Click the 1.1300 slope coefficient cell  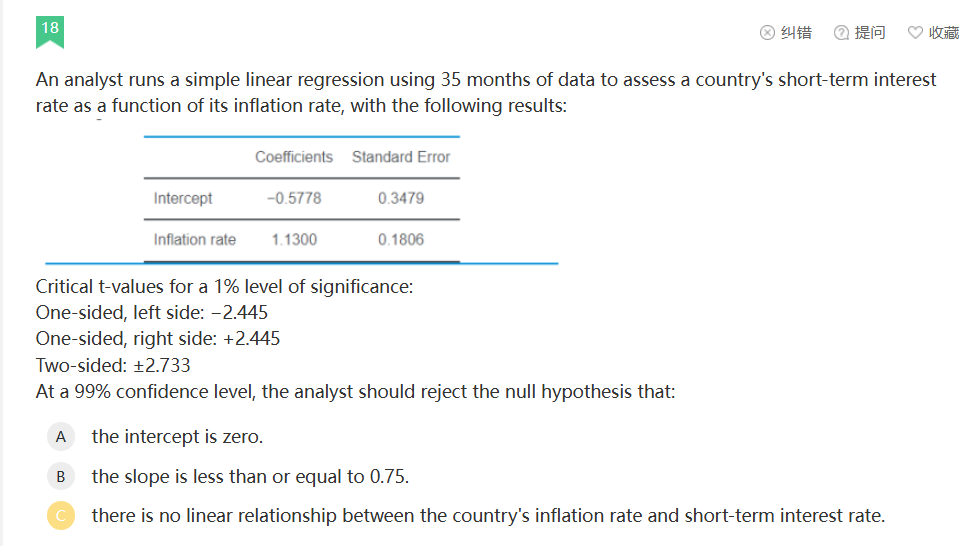pyautogui.click(x=294, y=239)
